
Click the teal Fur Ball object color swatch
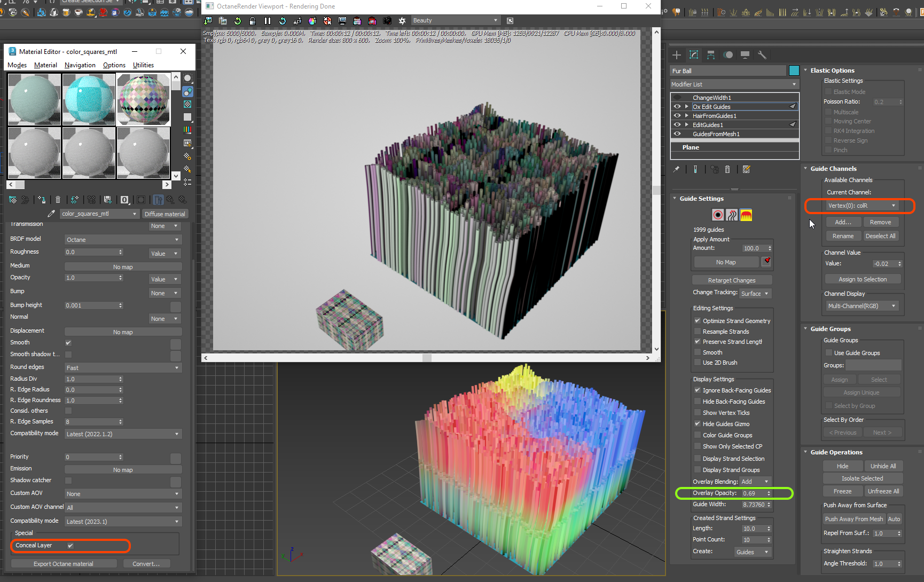794,71
